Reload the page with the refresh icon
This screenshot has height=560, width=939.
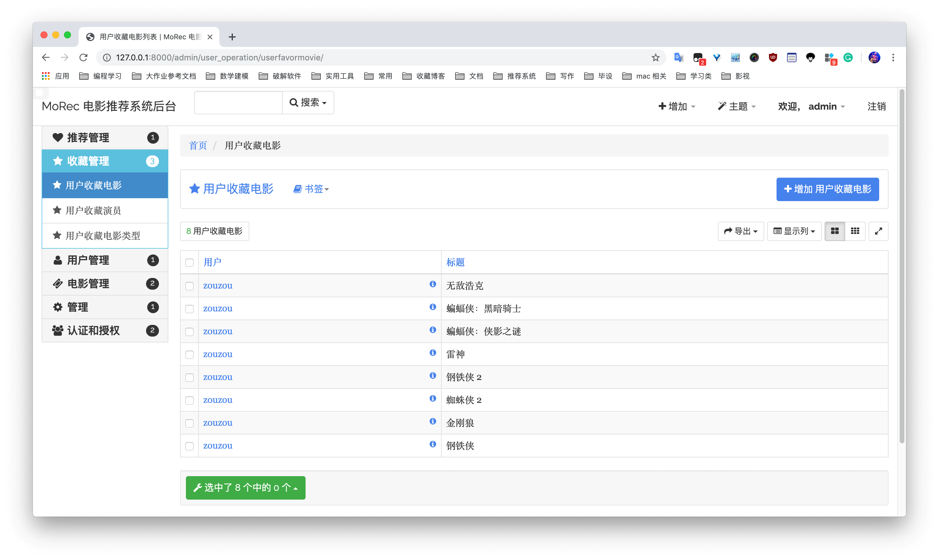click(83, 57)
